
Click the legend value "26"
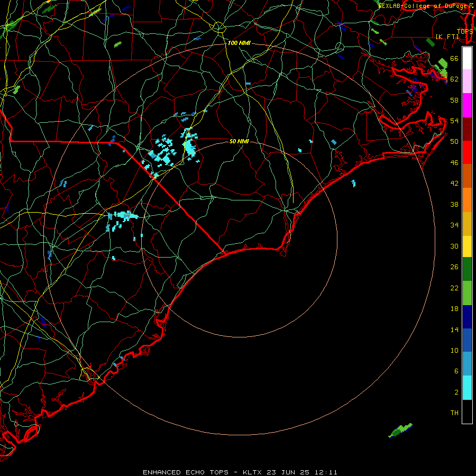click(x=454, y=267)
